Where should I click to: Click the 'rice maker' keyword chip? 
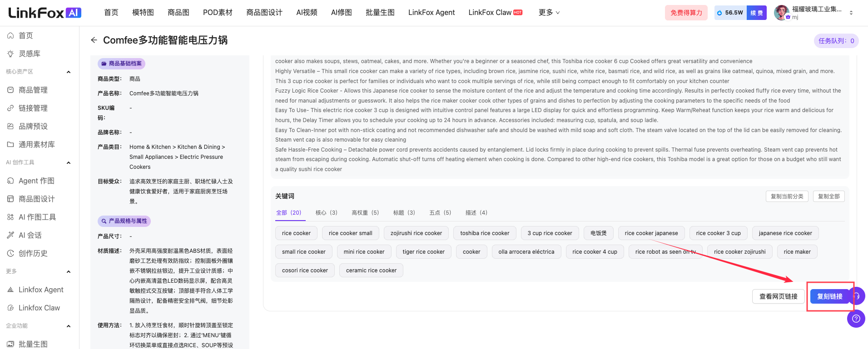(797, 252)
